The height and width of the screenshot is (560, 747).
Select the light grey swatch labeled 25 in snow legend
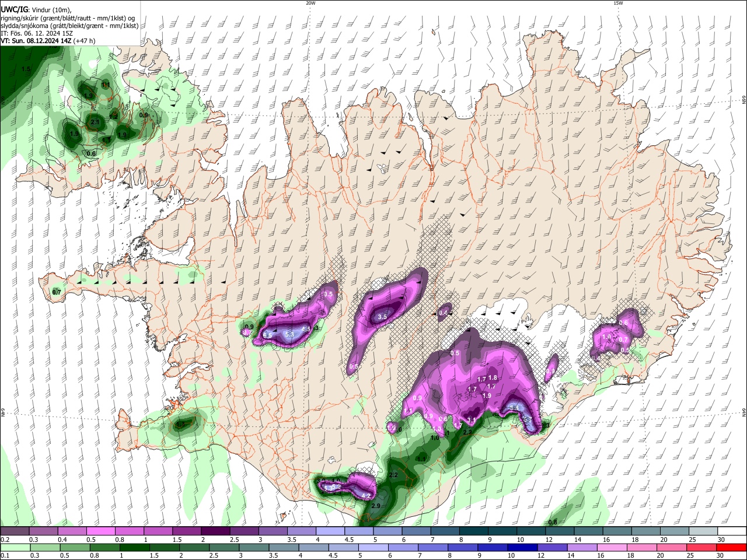pos(703,531)
